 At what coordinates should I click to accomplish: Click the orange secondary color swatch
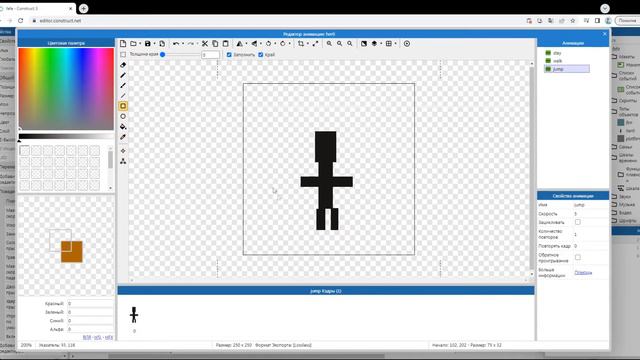point(72,251)
